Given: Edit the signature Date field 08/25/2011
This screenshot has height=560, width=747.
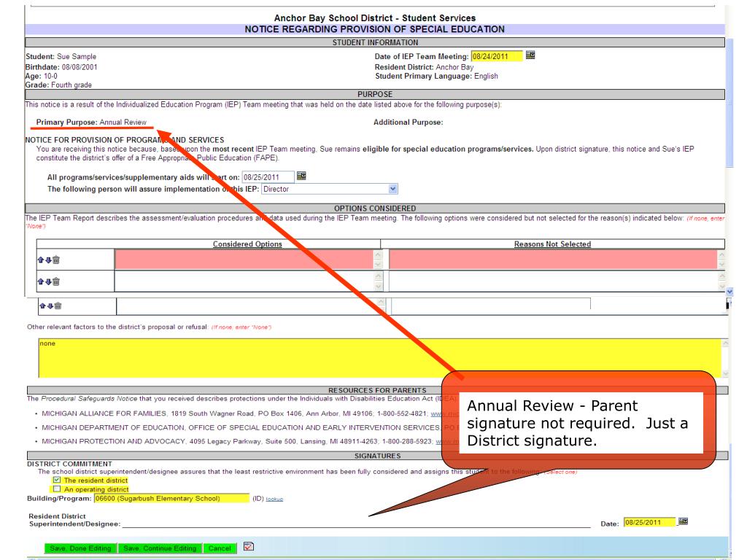Looking at the screenshot, I should (x=650, y=522).
